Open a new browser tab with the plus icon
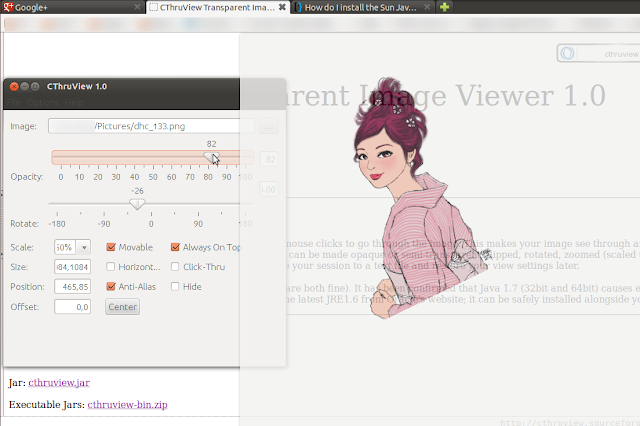Screen dimensions: 640x426 (x=444, y=7)
